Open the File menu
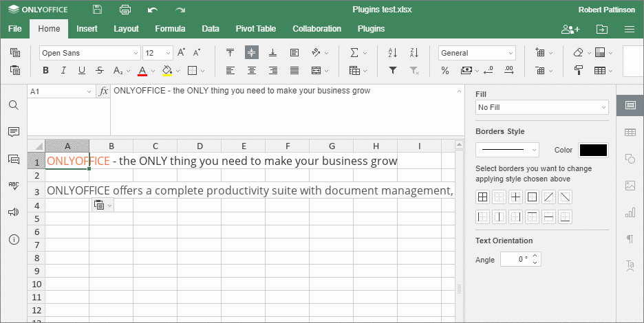644x323 pixels. tap(15, 29)
